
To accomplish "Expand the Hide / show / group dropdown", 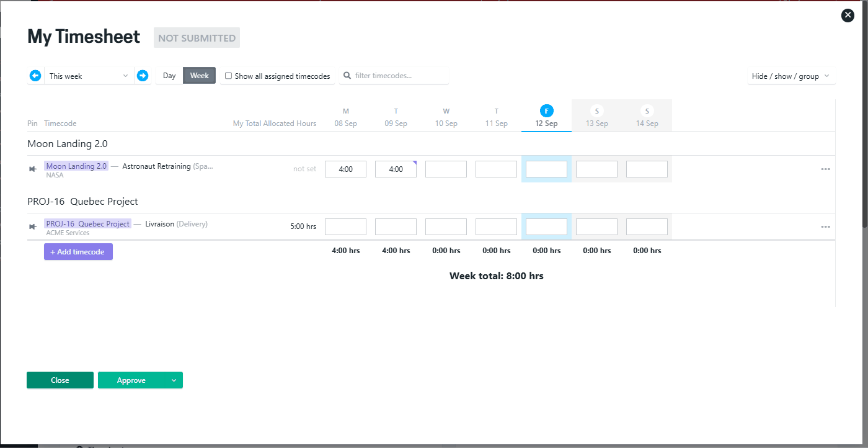I will point(791,76).
